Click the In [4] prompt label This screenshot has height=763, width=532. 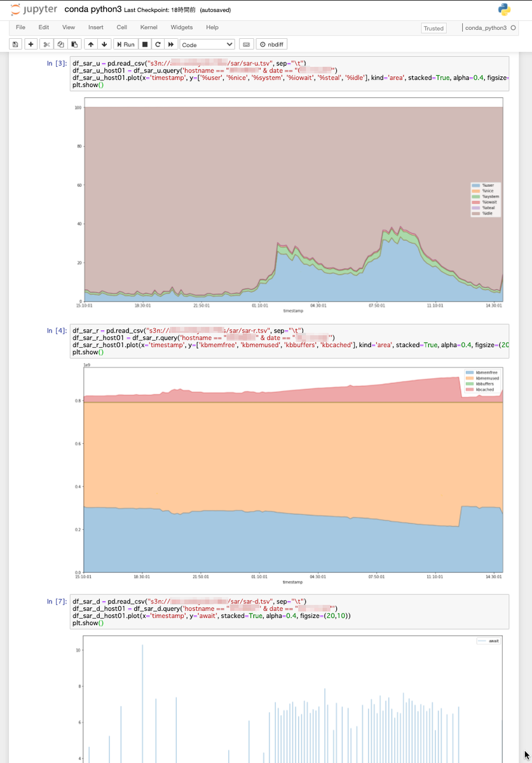point(57,330)
